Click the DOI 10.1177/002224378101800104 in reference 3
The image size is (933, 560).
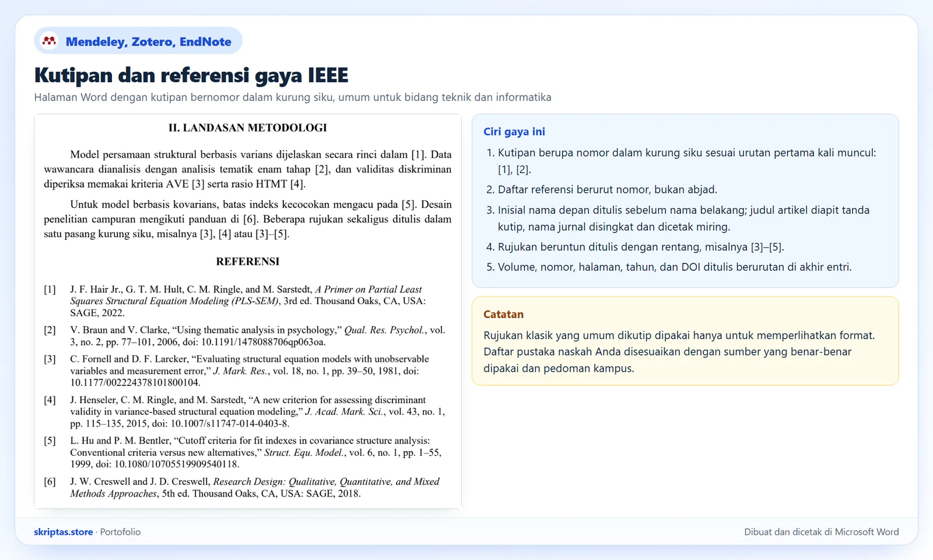135,383
